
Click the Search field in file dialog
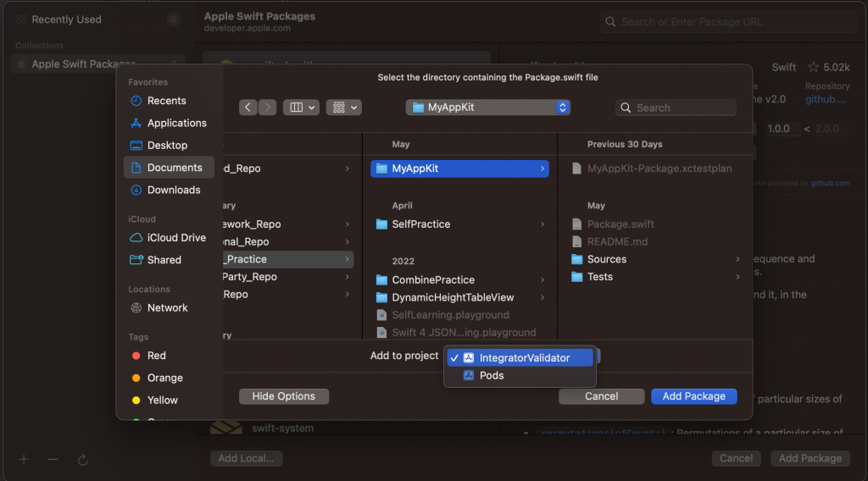tap(676, 108)
